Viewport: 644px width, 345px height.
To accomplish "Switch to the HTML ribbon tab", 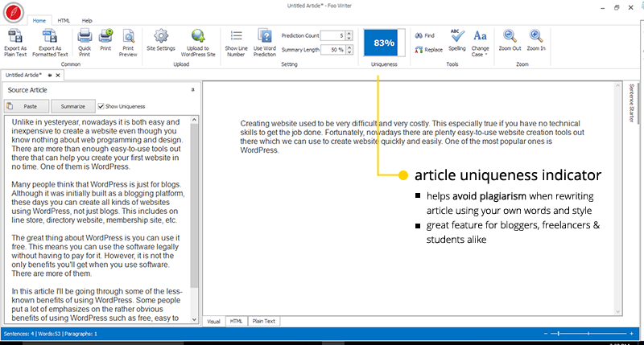I will 63,19.
